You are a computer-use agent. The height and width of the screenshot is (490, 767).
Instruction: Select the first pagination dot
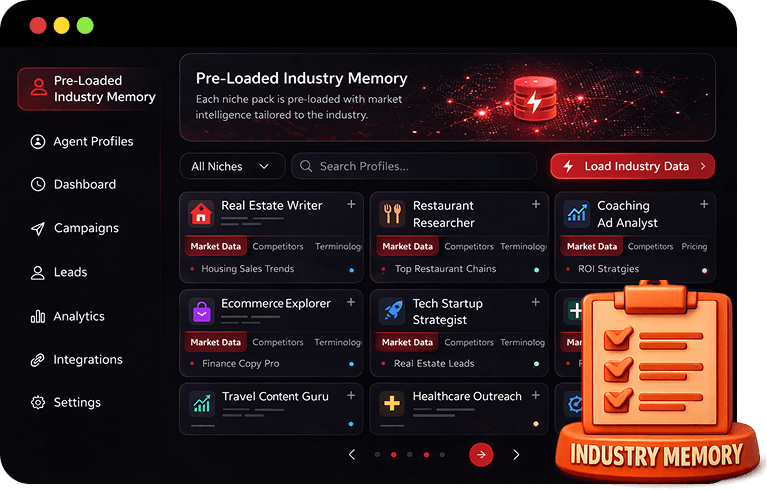[377, 455]
